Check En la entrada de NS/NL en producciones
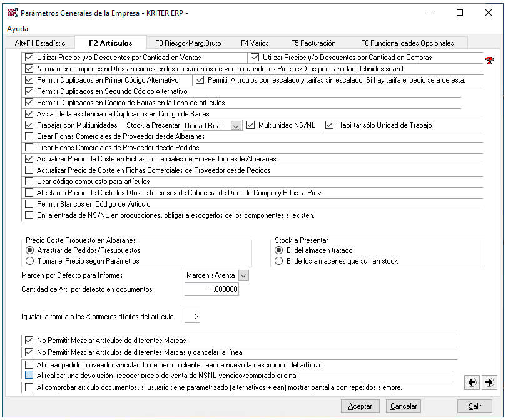 [29, 215]
